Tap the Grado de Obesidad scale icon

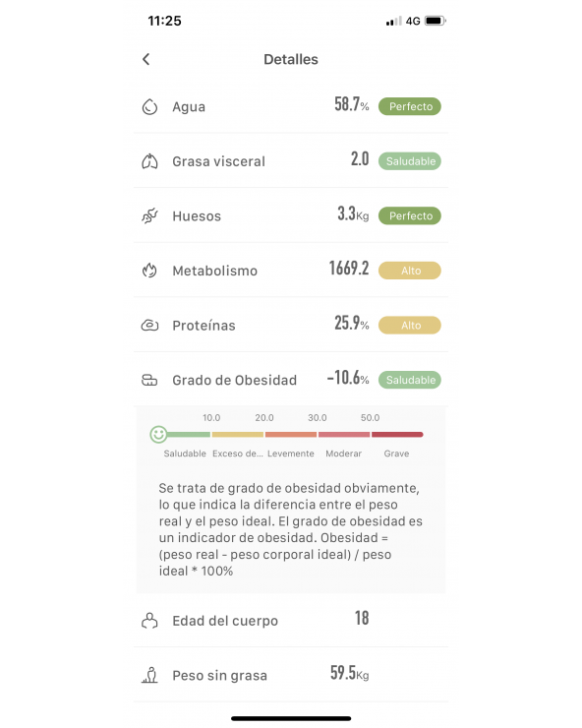click(149, 381)
